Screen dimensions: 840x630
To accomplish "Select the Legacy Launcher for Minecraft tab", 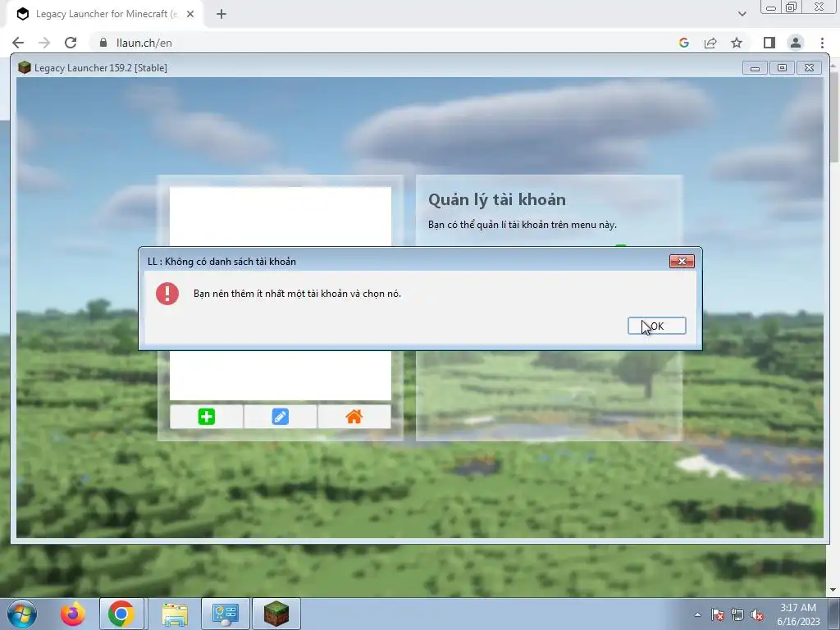I will coord(106,14).
